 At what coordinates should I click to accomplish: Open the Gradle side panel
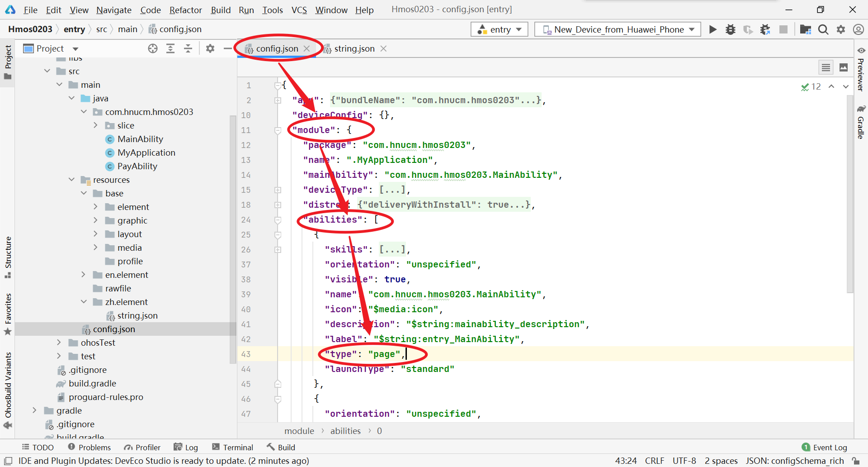click(x=861, y=123)
